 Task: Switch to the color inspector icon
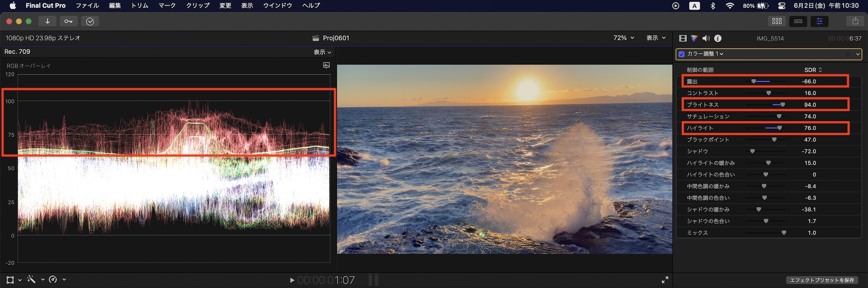(x=694, y=38)
